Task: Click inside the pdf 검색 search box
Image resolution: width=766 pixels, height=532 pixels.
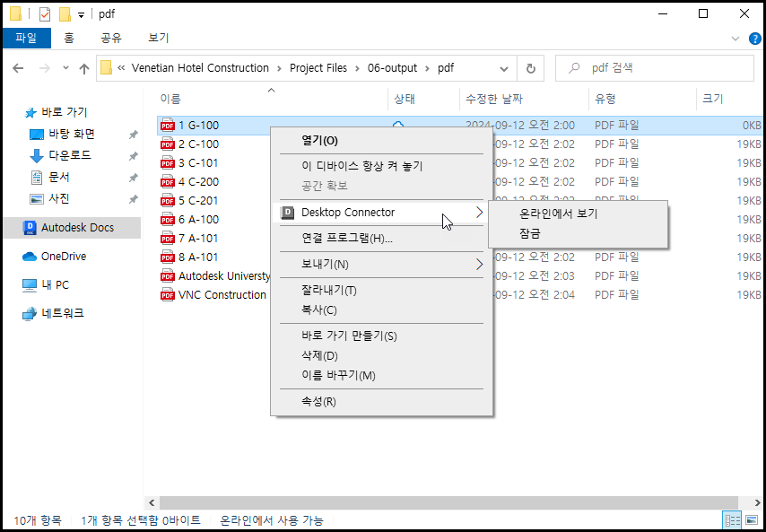Action: [x=655, y=67]
